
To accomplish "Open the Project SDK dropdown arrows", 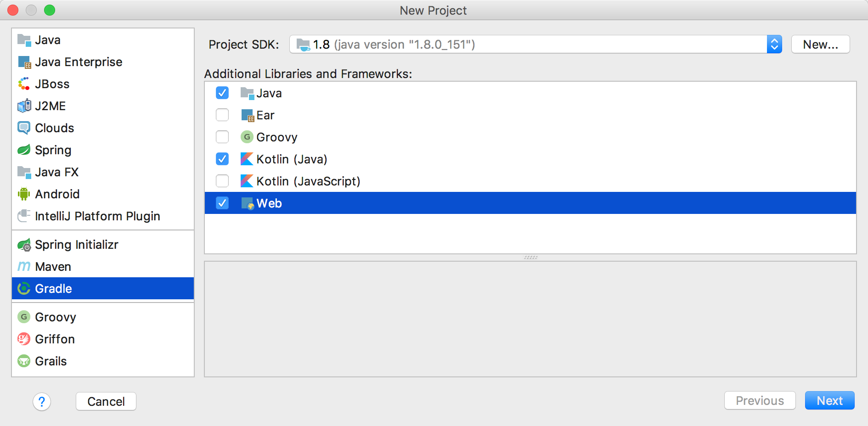I will pyautogui.click(x=774, y=45).
